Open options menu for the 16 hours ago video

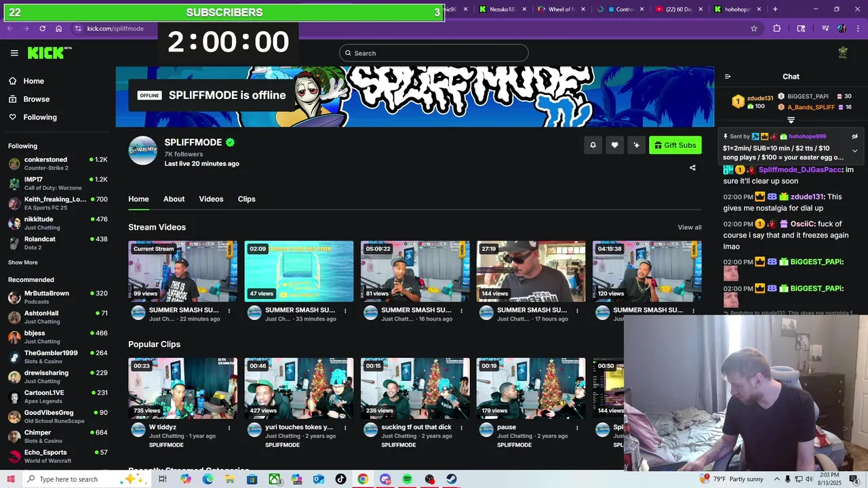pos(461,310)
